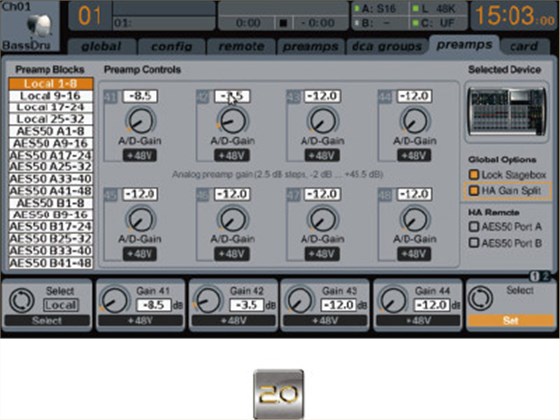Screen dimensions: 560x420
Task: Click the right Select encoder rotary icon
Action: (x=481, y=298)
